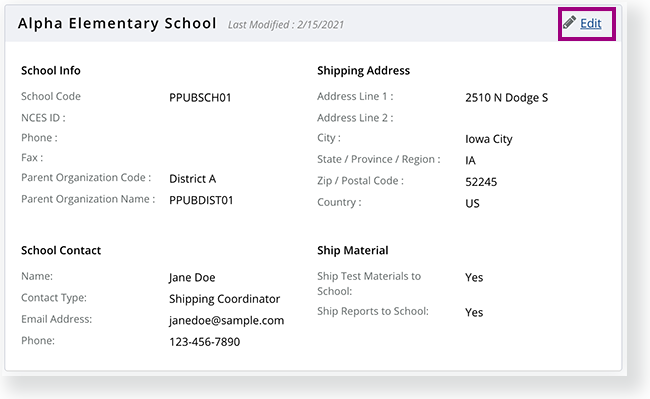Click the Ship Test Materials Yes value
Screen dimensions: 650x399
(x=474, y=277)
